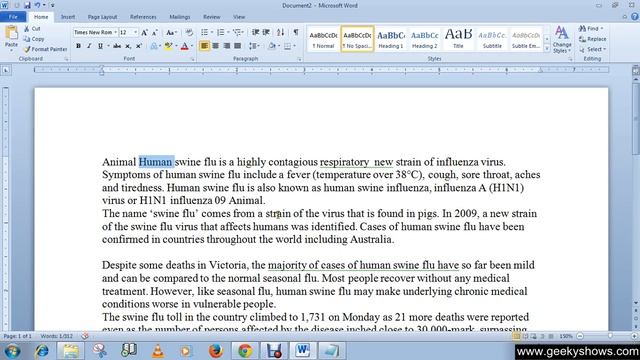The width and height of the screenshot is (640, 360).
Task: Open the File tab
Action: coord(13,17)
